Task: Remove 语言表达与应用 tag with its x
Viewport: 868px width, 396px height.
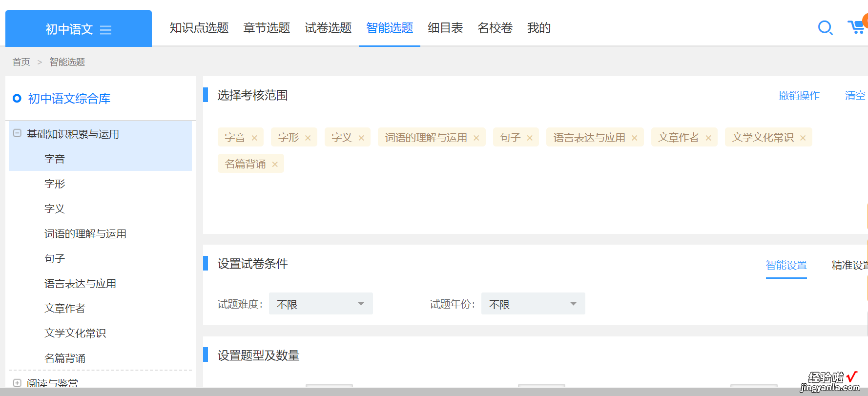Action: 635,138
